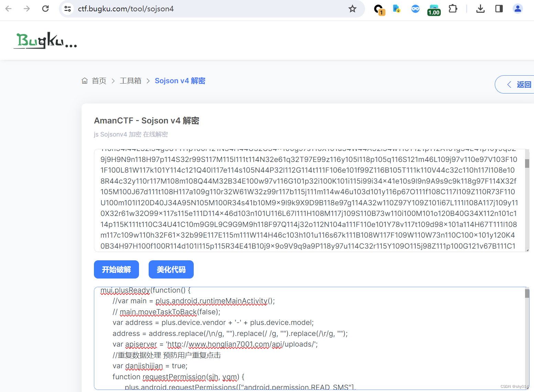Click the var address = plus.device.vendor line
This screenshot has height=392, width=534.
tap(213, 323)
